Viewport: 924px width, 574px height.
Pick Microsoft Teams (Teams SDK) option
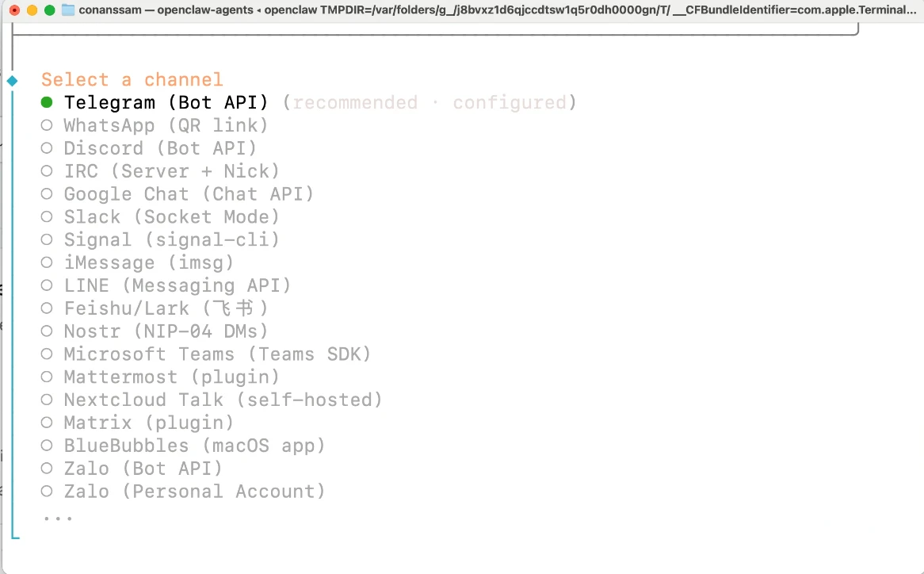[217, 354]
